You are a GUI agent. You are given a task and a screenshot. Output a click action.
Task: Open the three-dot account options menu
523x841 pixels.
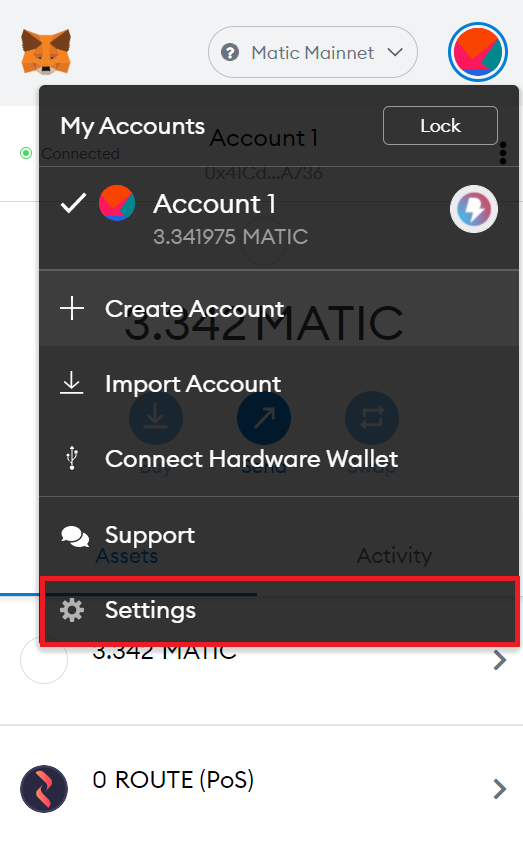(x=503, y=153)
